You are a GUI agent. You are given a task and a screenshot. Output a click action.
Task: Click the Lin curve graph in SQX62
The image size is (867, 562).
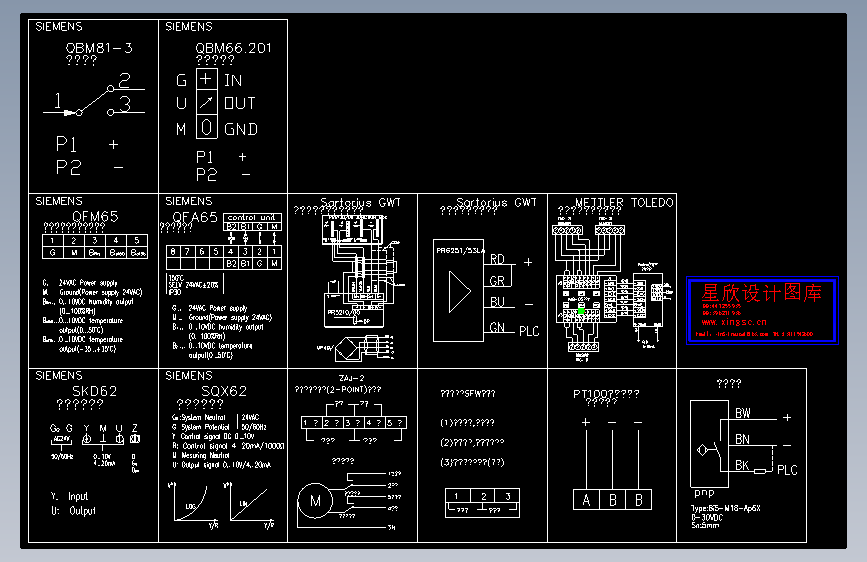(249, 504)
